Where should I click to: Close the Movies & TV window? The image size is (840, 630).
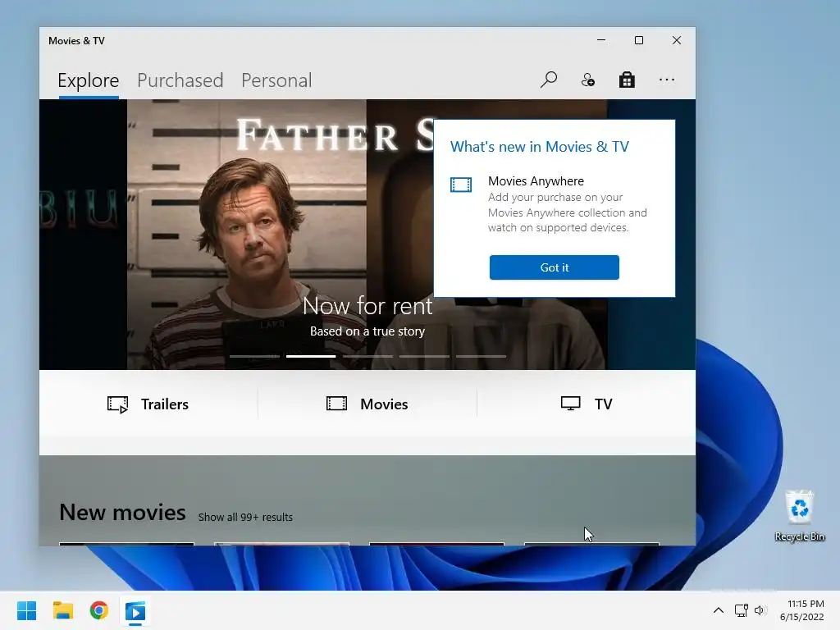677,40
